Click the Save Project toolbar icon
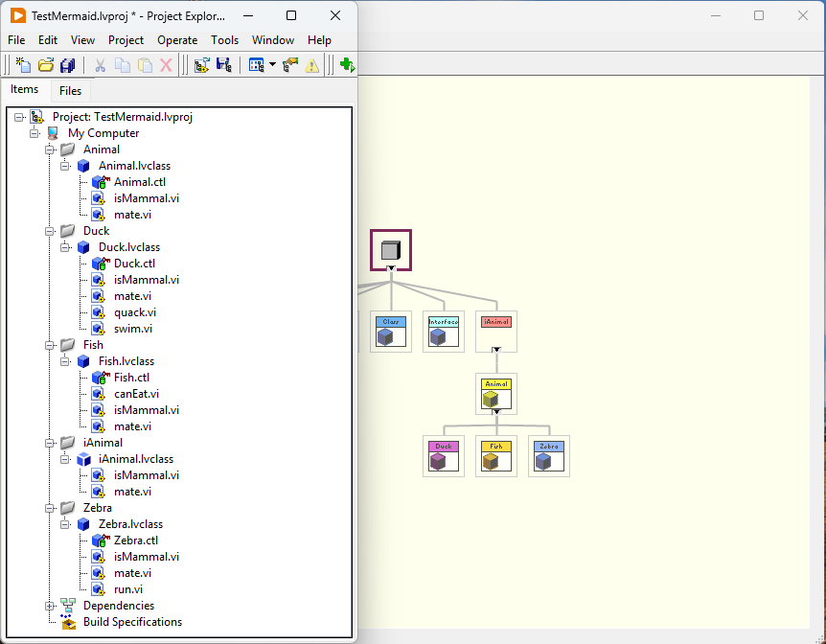This screenshot has width=826, height=644. [224, 65]
